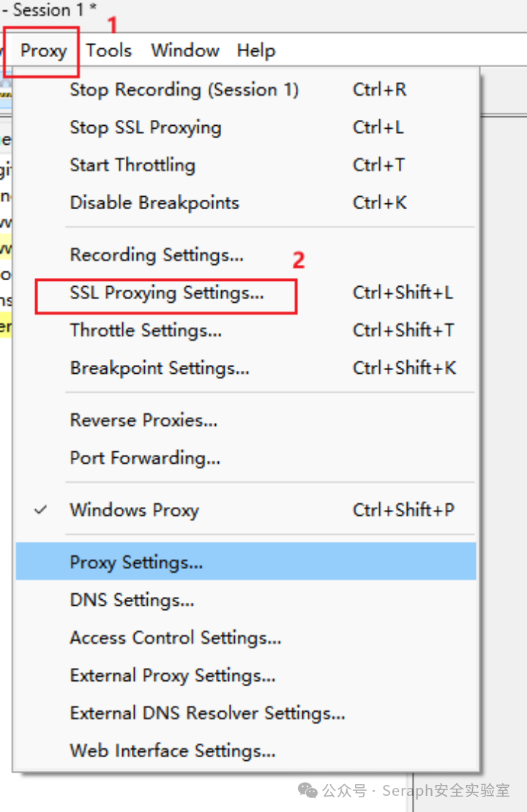527x812 pixels.
Task: Open Recording Settings...
Action: (x=246, y=255)
